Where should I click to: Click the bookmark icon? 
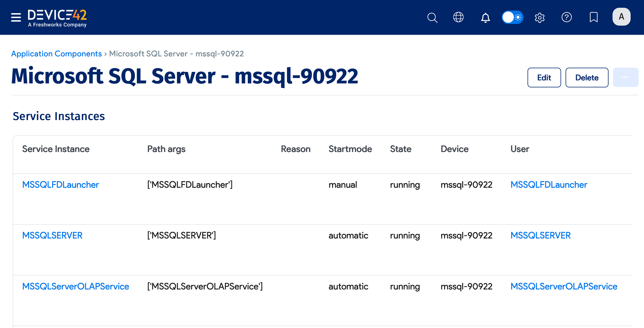coord(594,17)
